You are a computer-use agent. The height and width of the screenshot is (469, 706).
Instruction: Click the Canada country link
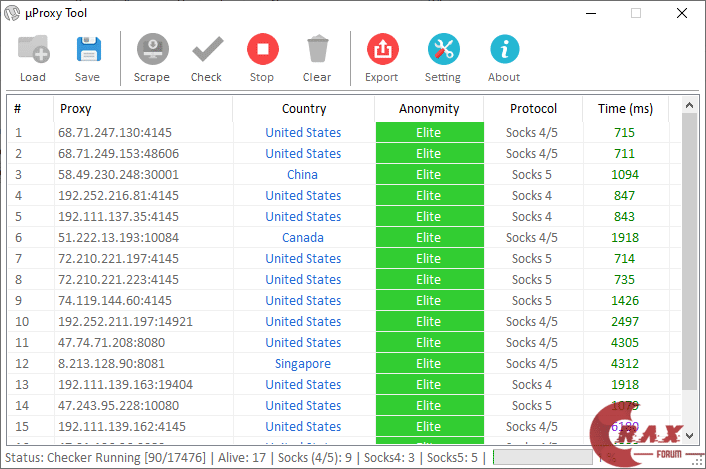pyautogui.click(x=303, y=238)
